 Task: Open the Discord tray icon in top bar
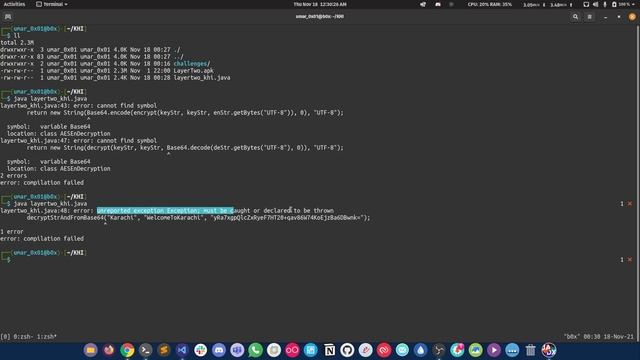tap(438, 4)
